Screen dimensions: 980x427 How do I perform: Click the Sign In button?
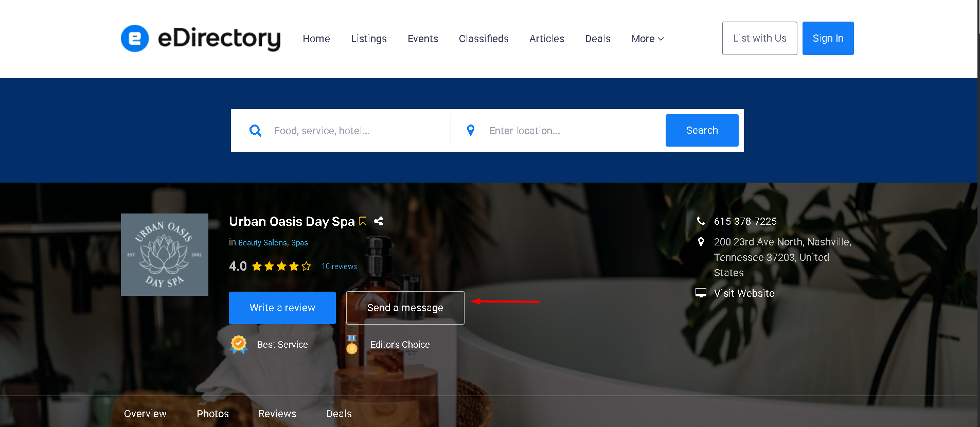point(828,38)
